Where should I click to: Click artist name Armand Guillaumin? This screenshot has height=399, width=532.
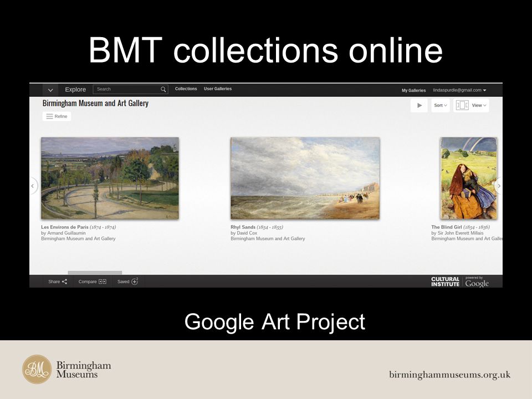pyautogui.click(x=66, y=233)
